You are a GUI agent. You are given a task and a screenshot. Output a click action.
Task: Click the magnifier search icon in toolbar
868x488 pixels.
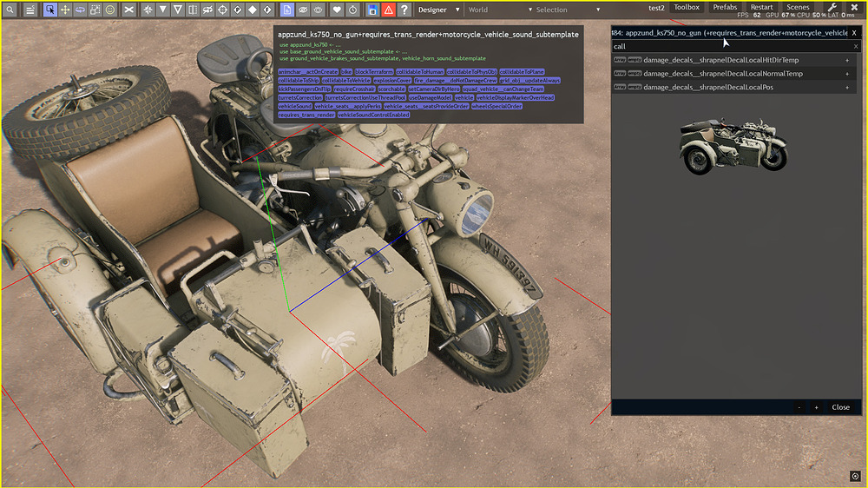coord(10,10)
